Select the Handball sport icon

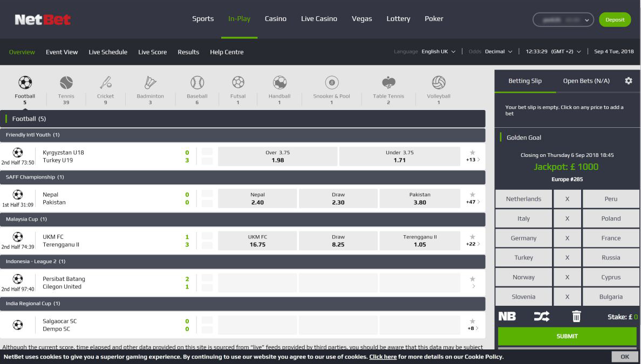[279, 83]
